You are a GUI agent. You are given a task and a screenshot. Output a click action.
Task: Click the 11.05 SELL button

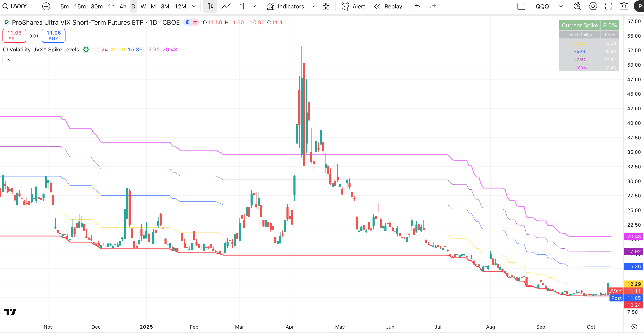click(x=14, y=36)
